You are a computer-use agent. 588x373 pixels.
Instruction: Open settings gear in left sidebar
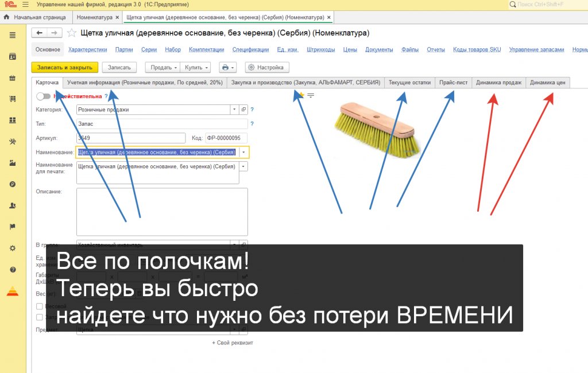[13, 248]
